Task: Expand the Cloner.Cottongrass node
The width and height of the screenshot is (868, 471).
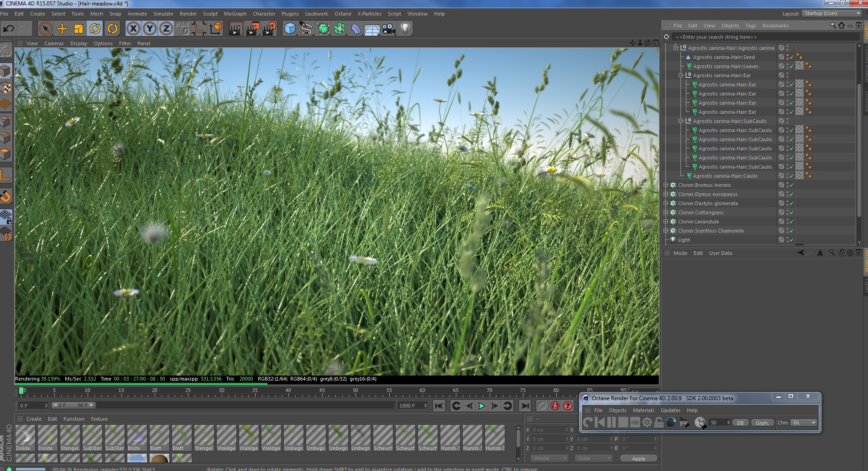Action: pos(666,212)
